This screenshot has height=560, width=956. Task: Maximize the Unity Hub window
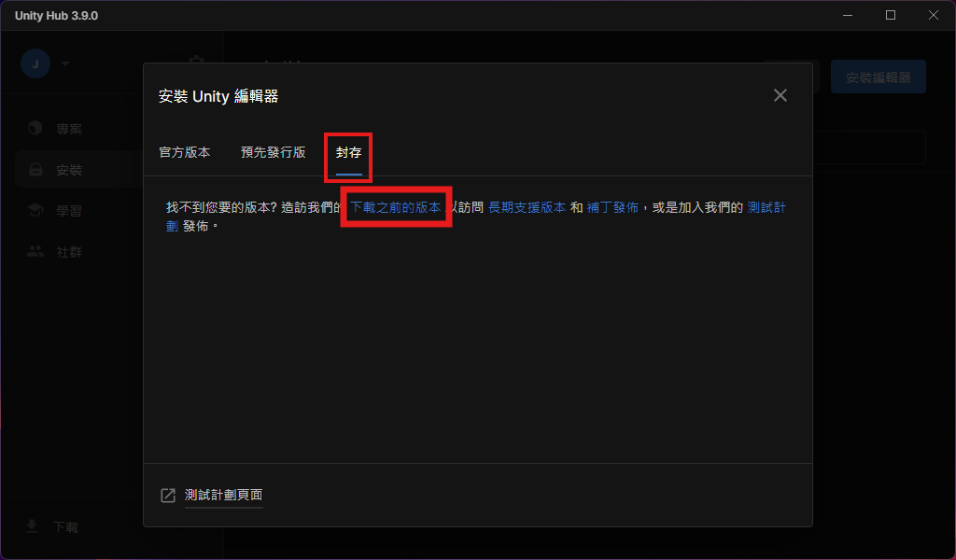tap(891, 15)
